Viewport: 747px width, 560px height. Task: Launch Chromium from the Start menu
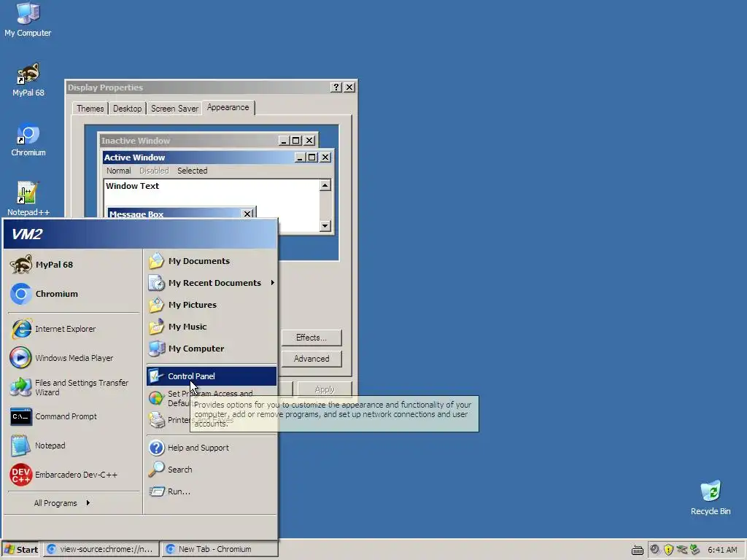point(74,294)
